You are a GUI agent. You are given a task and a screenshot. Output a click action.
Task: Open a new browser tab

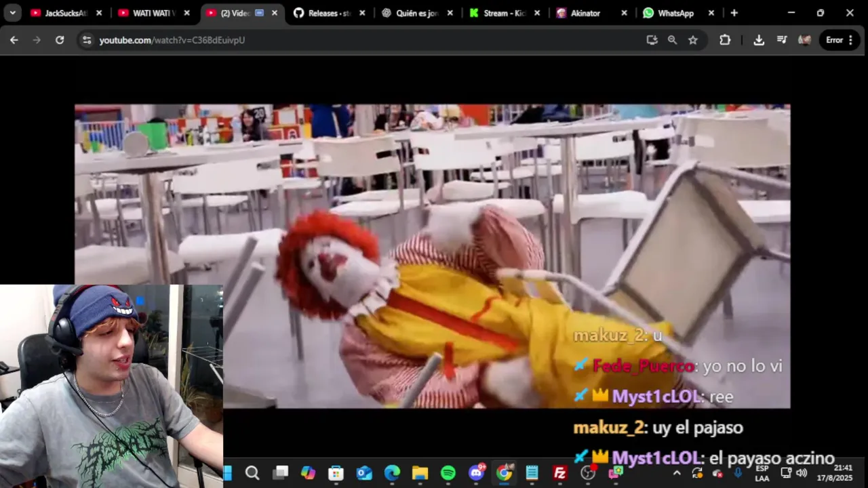[x=734, y=13]
